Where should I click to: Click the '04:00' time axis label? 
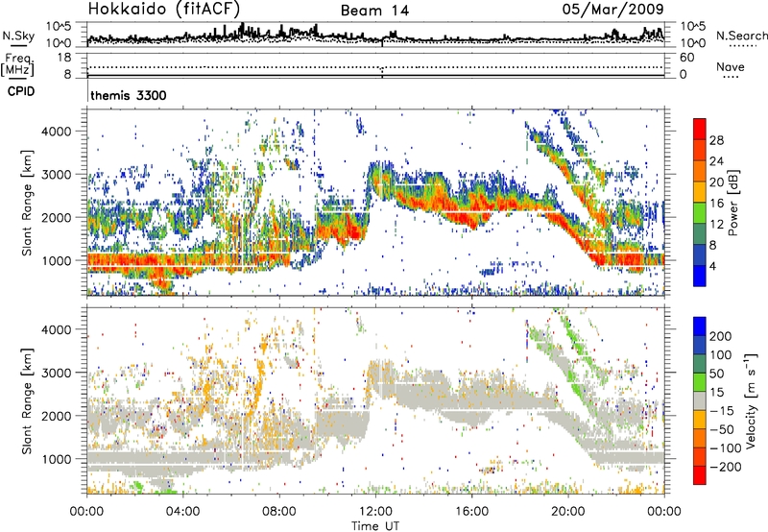pos(182,512)
